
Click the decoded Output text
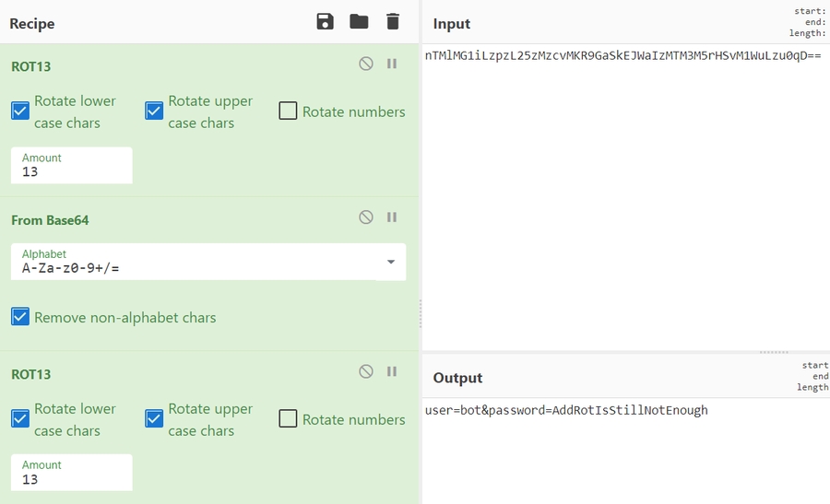tap(566, 410)
